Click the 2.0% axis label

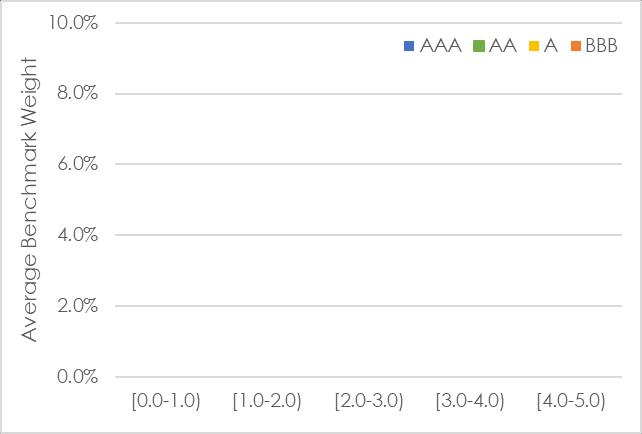pyautogui.click(x=77, y=305)
